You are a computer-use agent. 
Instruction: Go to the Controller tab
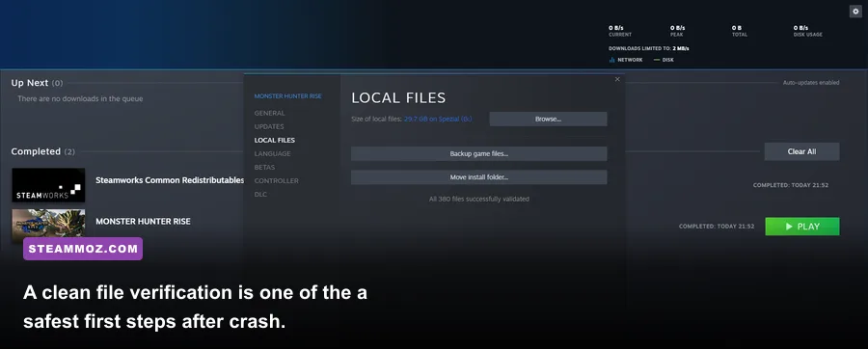click(276, 181)
